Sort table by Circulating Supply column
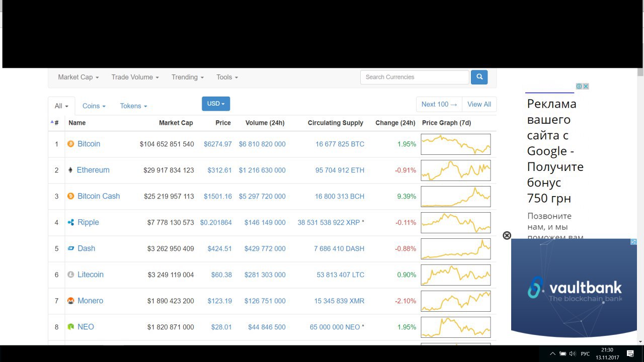 coord(336,123)
